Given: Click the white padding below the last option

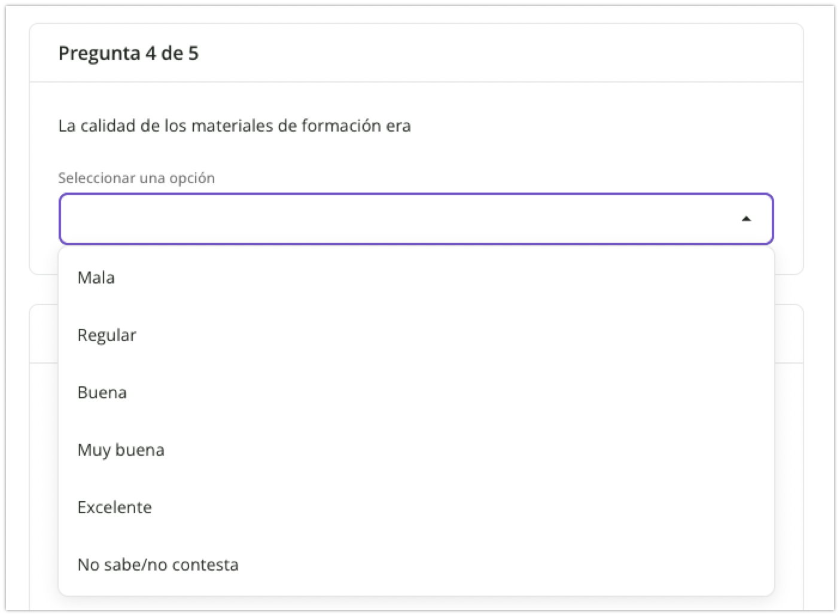Looking at the screenshot, I should (x=416, y=588).
